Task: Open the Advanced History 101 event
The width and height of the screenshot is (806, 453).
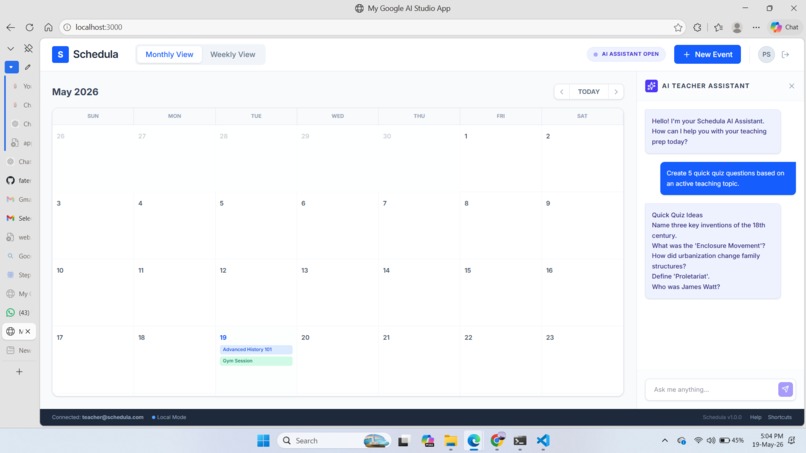Action: (256, 349)
